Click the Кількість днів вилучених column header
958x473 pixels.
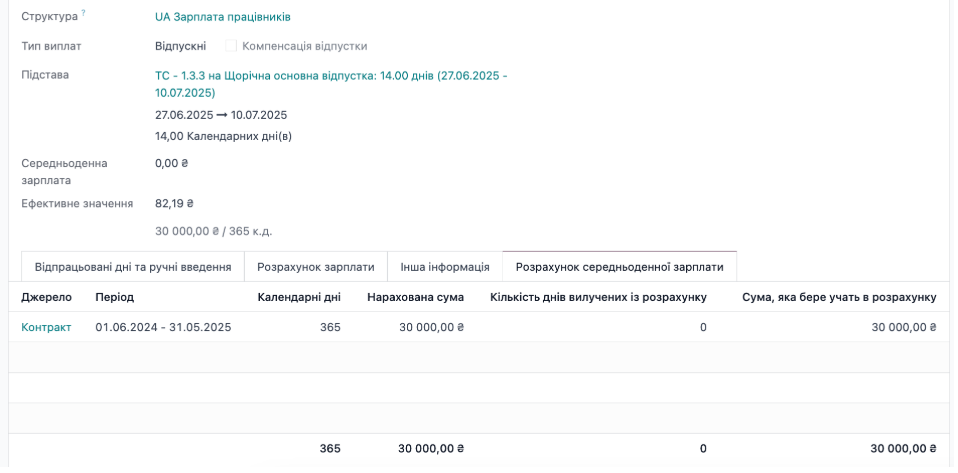(x=598, y=297)
